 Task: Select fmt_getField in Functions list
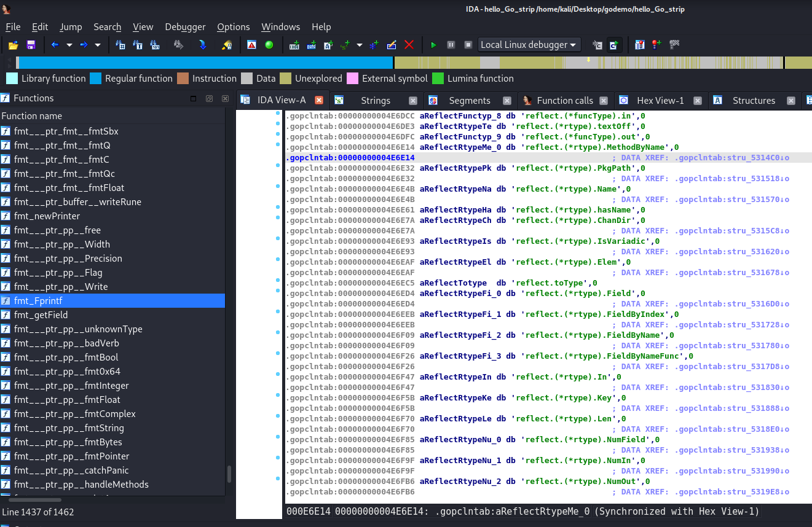pos(41,315)
